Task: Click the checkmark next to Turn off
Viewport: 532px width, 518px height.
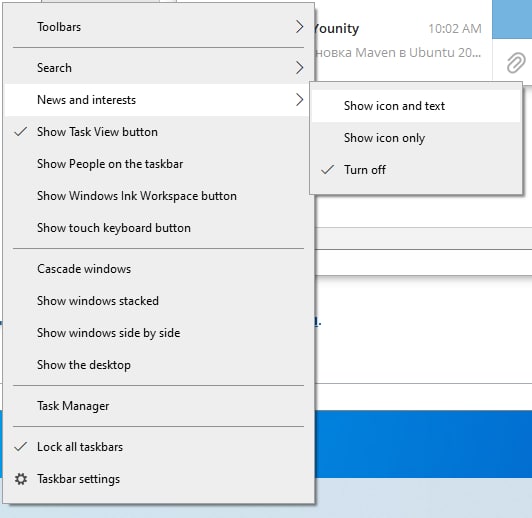Action: pyautogui.click(x=328, y=170)
